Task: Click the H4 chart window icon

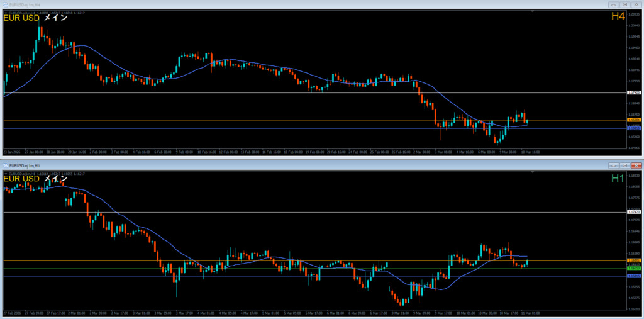Action: 6,5
